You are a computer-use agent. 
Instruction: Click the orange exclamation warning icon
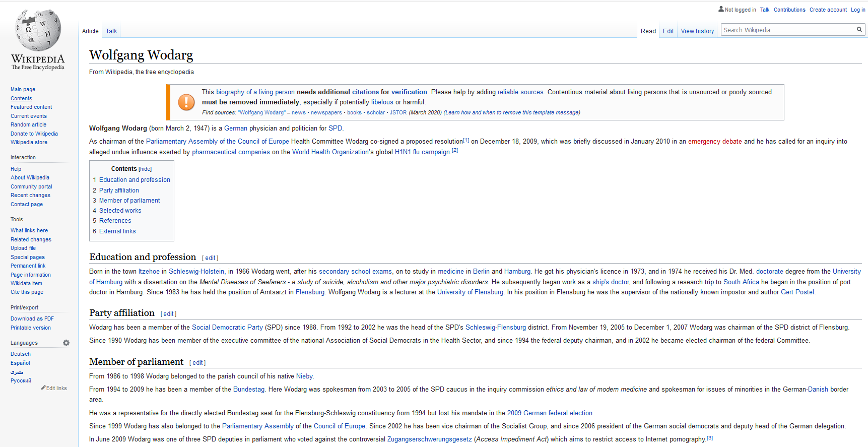(x=186, y=102)
